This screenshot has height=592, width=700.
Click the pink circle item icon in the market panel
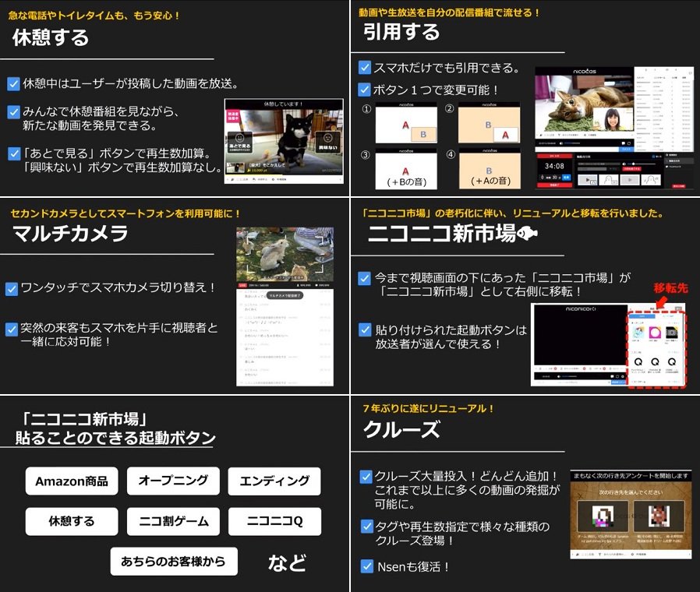655,333
